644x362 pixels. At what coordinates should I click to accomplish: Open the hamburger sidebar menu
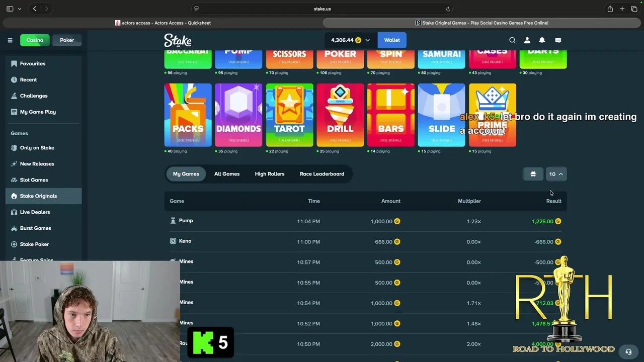[10, 40]
